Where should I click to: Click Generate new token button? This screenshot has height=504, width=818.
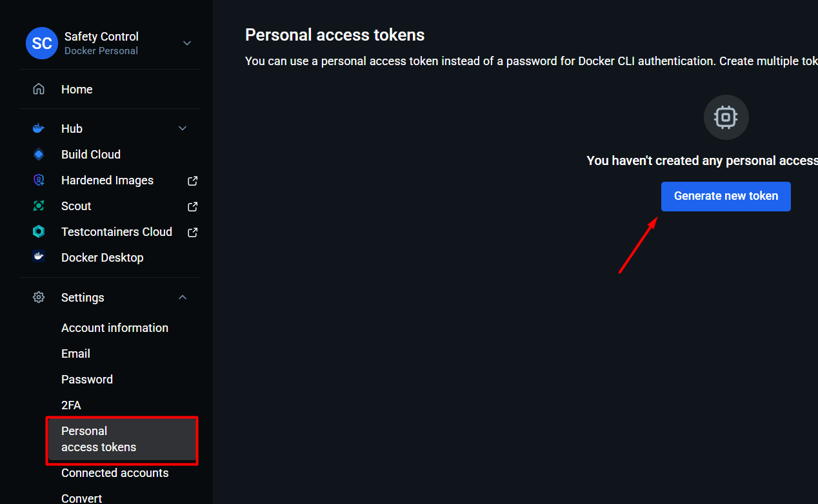pos(726,196)
